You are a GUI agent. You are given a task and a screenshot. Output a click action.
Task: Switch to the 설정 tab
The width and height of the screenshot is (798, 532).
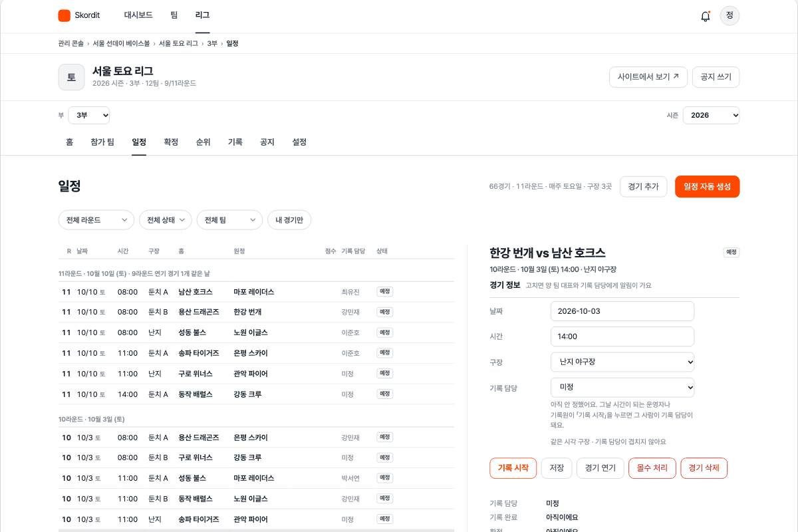point(299,142)
